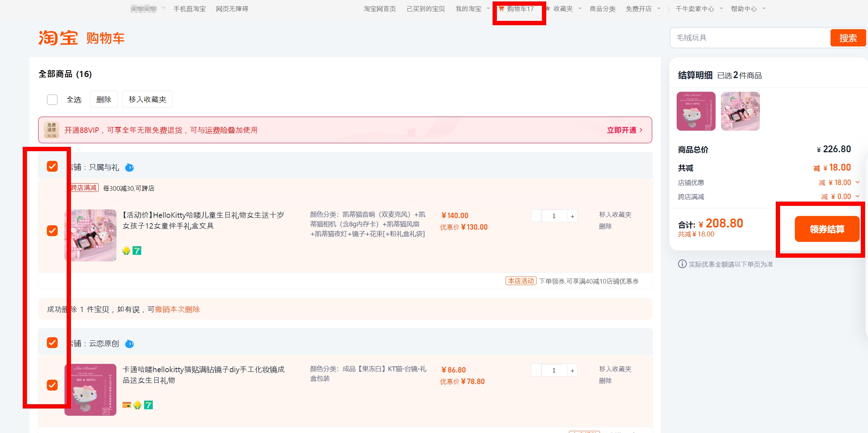
Task: Click the star icon beside 收藏夹
Action: point(548,9)
